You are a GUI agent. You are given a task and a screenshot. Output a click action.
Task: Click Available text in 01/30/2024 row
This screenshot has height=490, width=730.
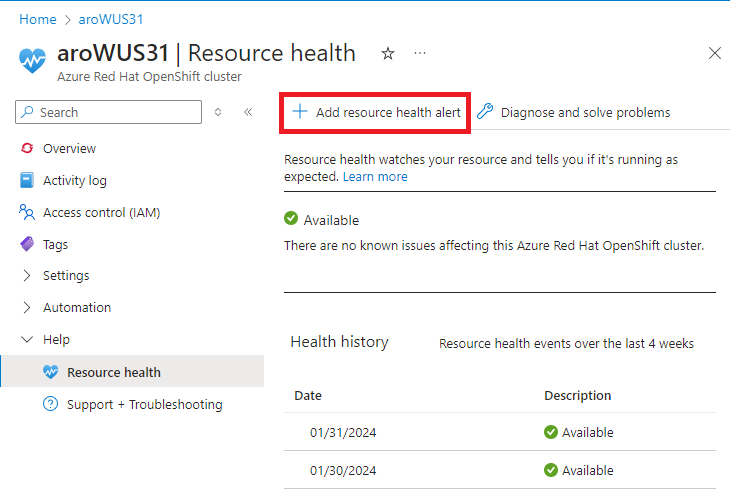pyautogui.click(x=588, y=471)
